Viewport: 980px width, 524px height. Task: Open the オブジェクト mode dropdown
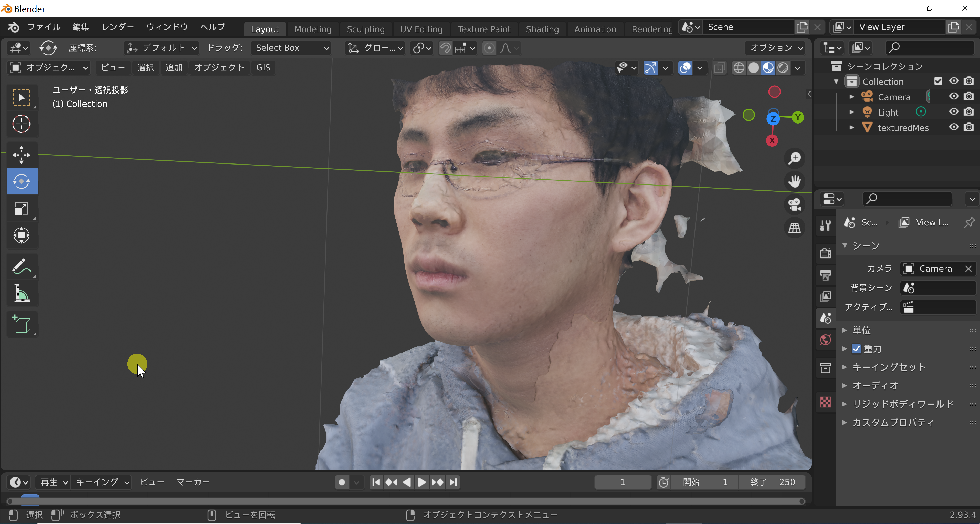49,68
